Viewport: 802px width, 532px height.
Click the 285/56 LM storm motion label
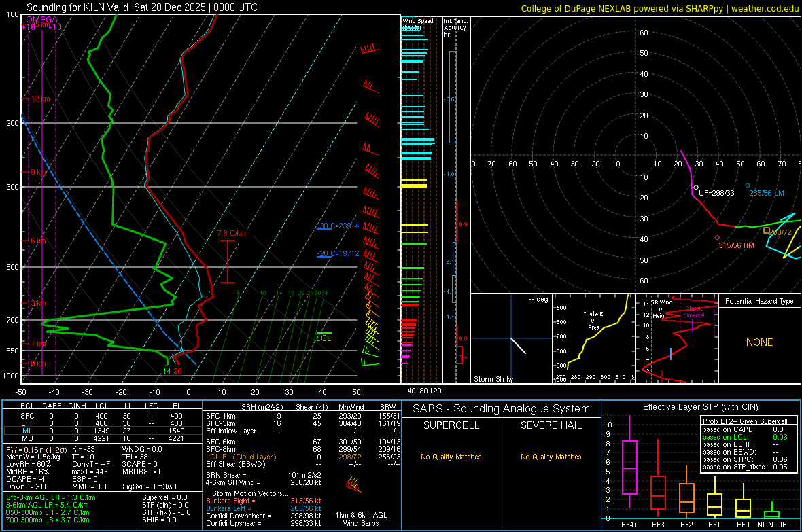click(x=767, y=193)
